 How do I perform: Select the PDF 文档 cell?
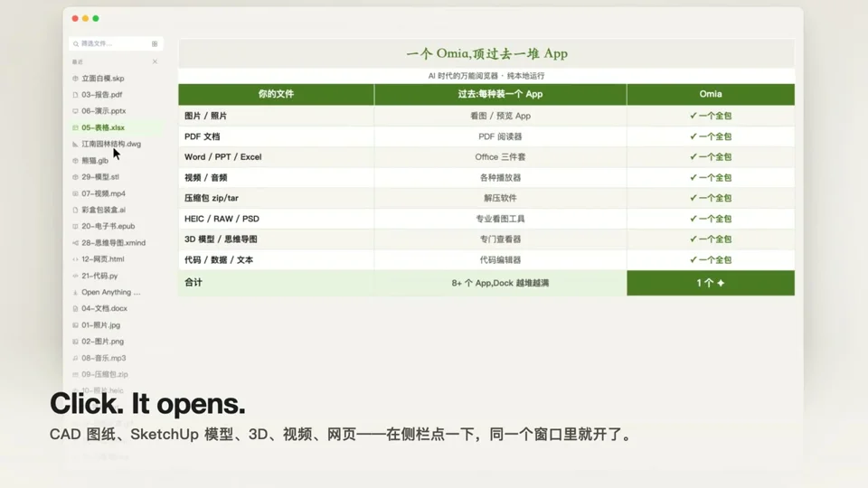tap(276, 136)
